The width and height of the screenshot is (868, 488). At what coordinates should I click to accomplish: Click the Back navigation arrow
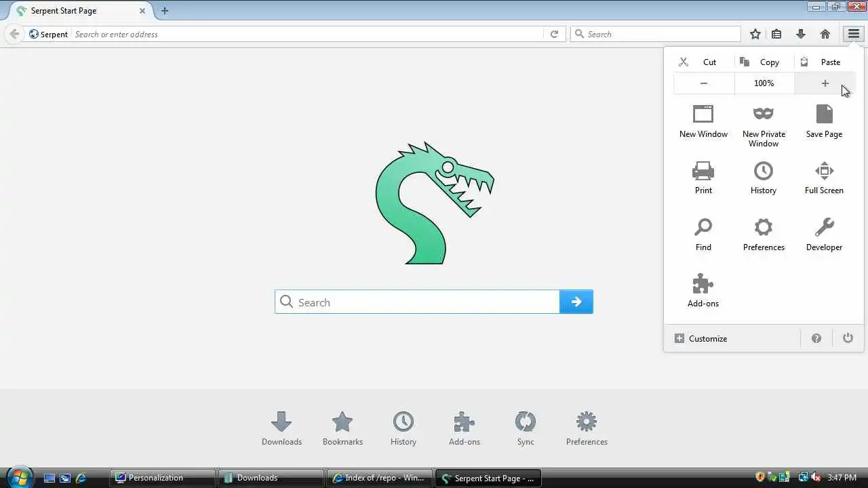pyautogui.click(x=14, y=34)
